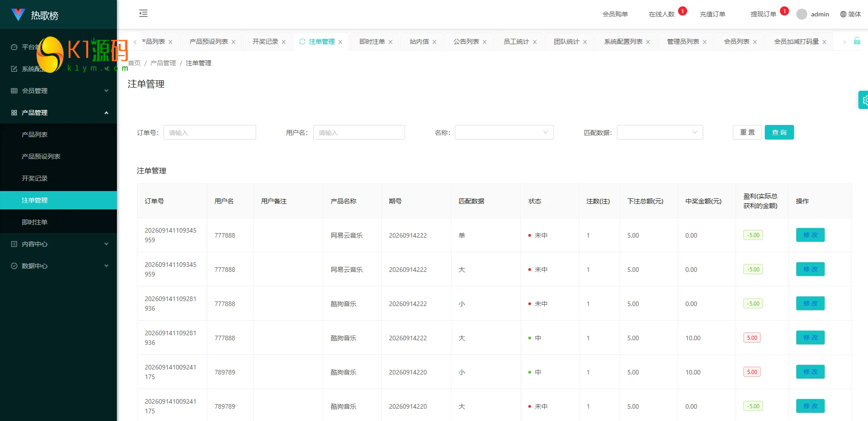Click 修改 for the 789789 大 row
Viewport: 868px width, 421px height.
[810, 406]
